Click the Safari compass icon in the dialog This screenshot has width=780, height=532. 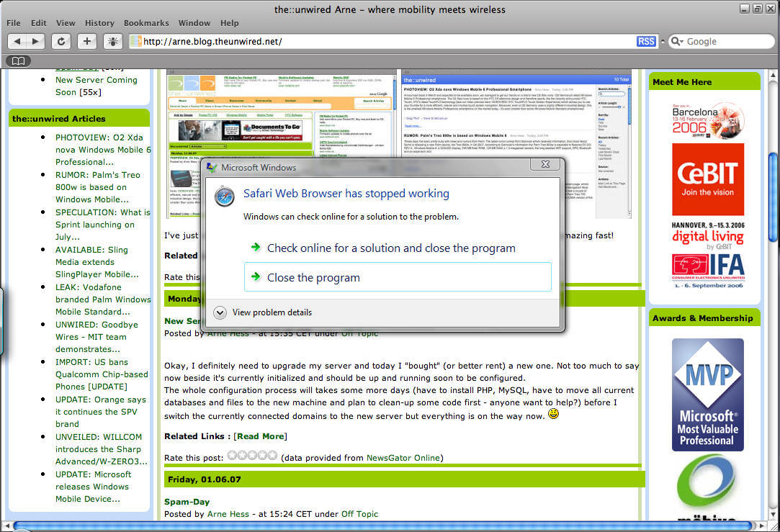pos(225,196)
